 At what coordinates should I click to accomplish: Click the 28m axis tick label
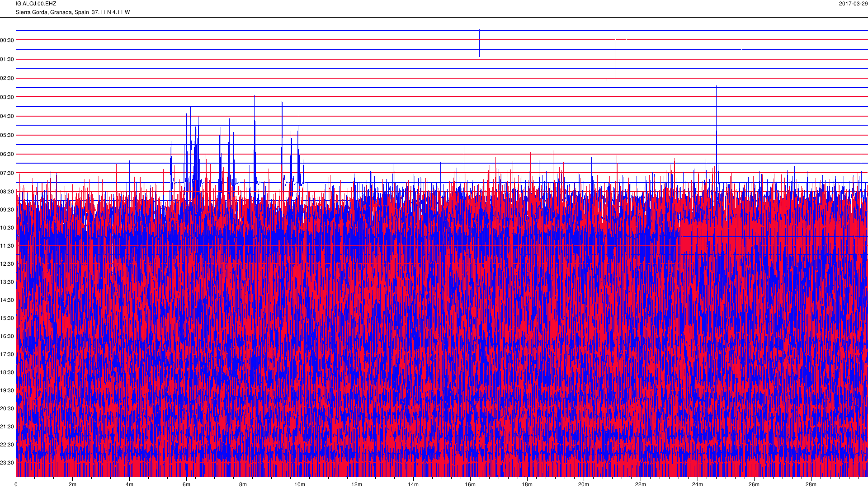(x=811, y=484)
